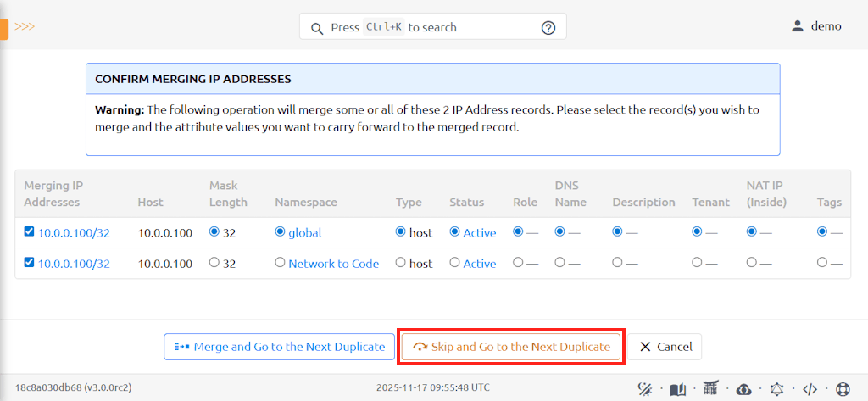Expand the sidebar with the >>> arrows

coord(25,26)
